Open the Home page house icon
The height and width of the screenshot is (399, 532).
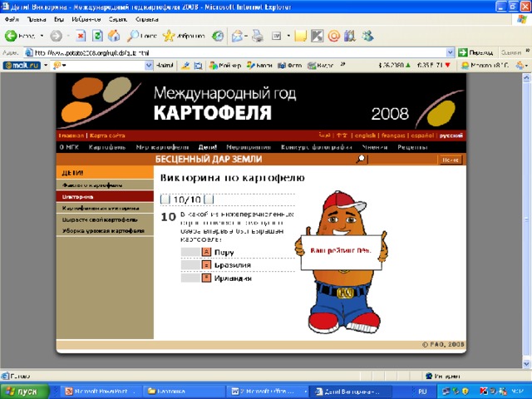tap(114, 36)
